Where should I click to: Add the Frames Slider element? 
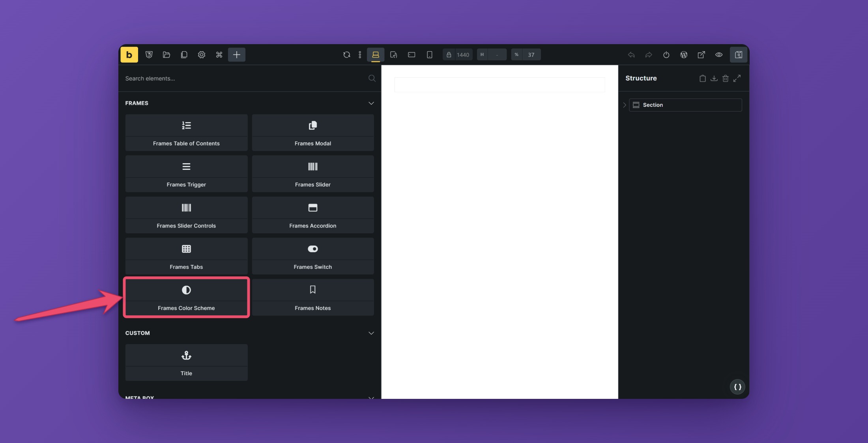[313, 174]
